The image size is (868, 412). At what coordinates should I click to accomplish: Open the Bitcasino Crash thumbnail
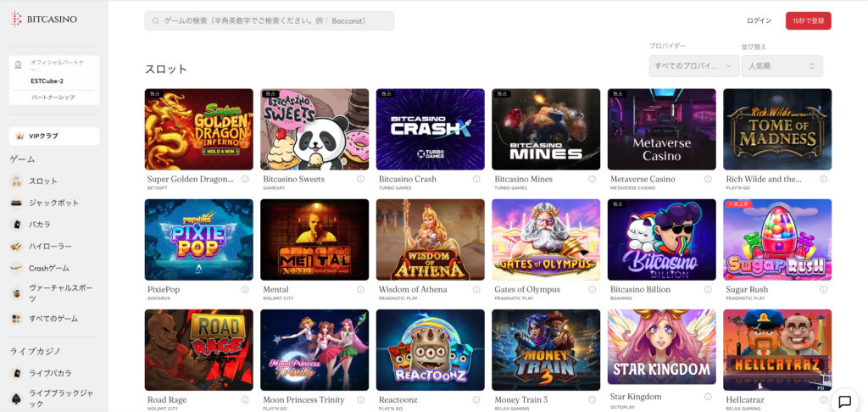pos(430,129)
